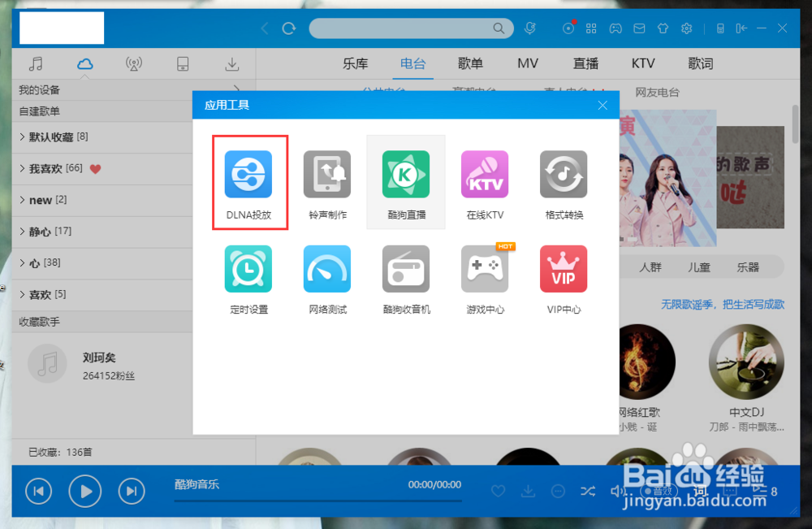Favorite the current song with heart icon
The height and width of the screenshot is (529, 812).
pos(499,491)
